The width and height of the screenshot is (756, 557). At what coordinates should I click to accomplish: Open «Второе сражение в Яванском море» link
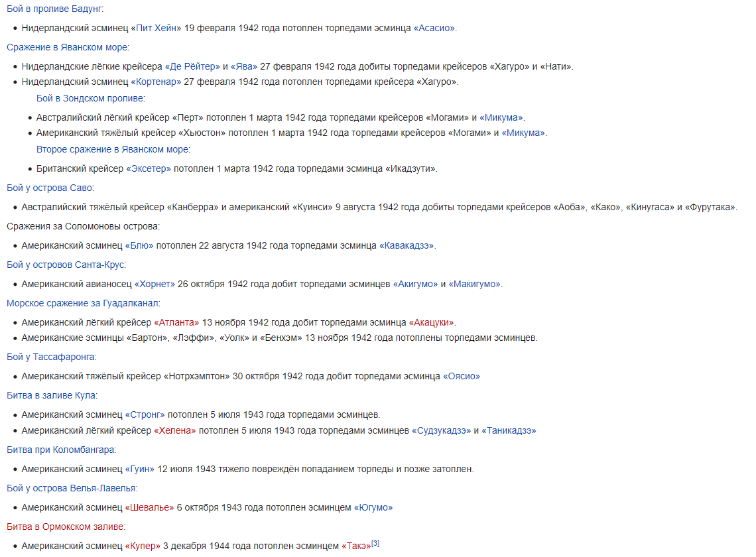pyautogui.click(x=112, y=149)
